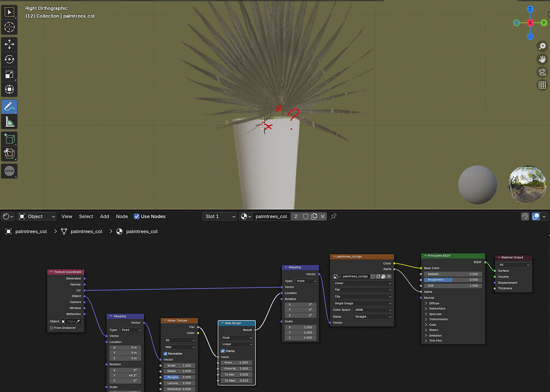The height and width of the screenshot is (392, 550).
Task: Adjust Roughness slider in Noise Texture node
Action: 179,378
